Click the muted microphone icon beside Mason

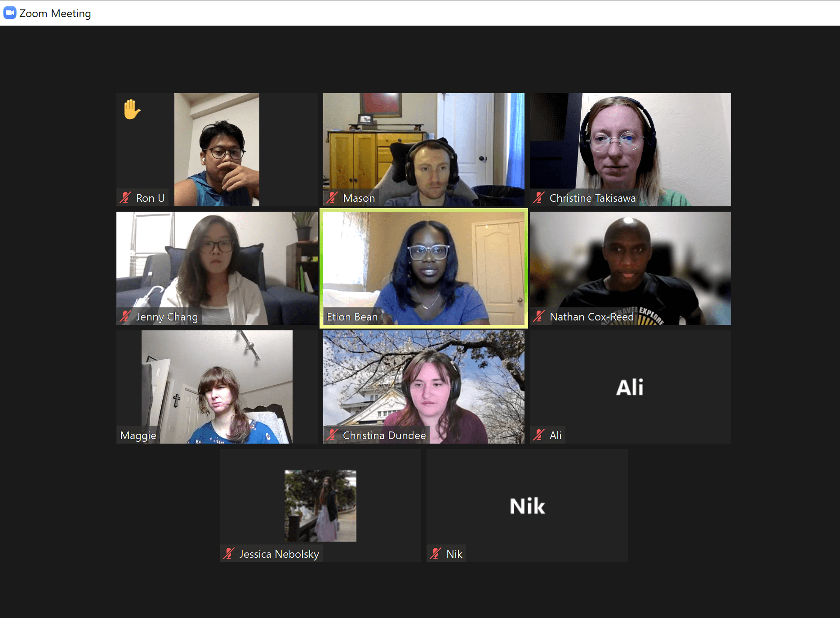tap(332, 198)
